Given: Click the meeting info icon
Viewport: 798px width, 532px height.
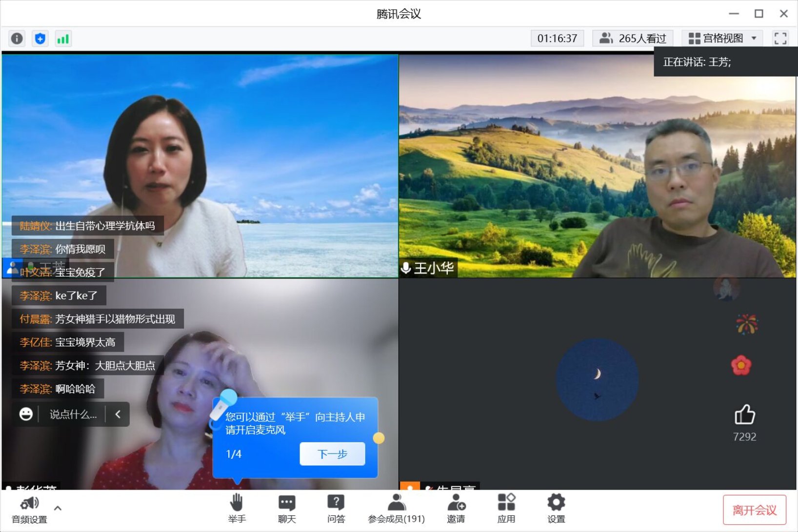Looking at the screenshot, I should click(x=17, y=39).
